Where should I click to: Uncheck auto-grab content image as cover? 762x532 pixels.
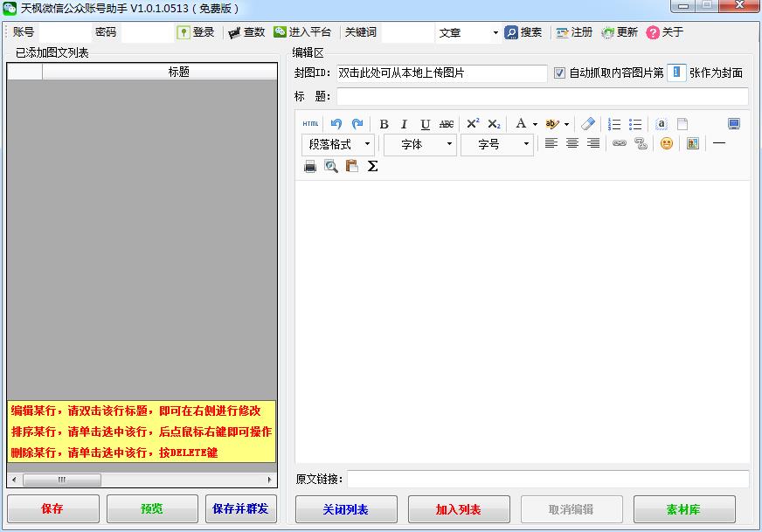pyautogui.click(x=559, y=73)
